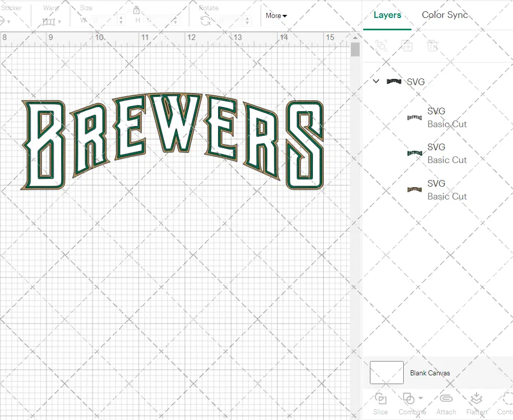Click the Attach tool

[x=446, y=404]
